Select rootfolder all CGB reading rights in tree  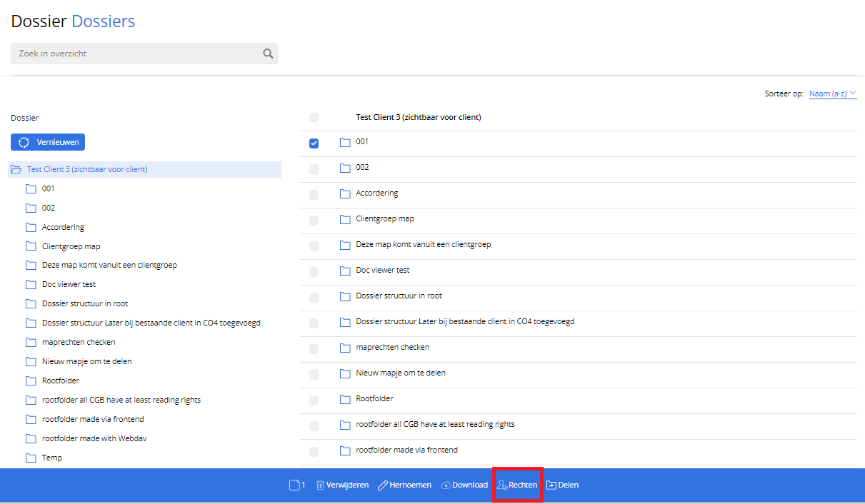121,400
